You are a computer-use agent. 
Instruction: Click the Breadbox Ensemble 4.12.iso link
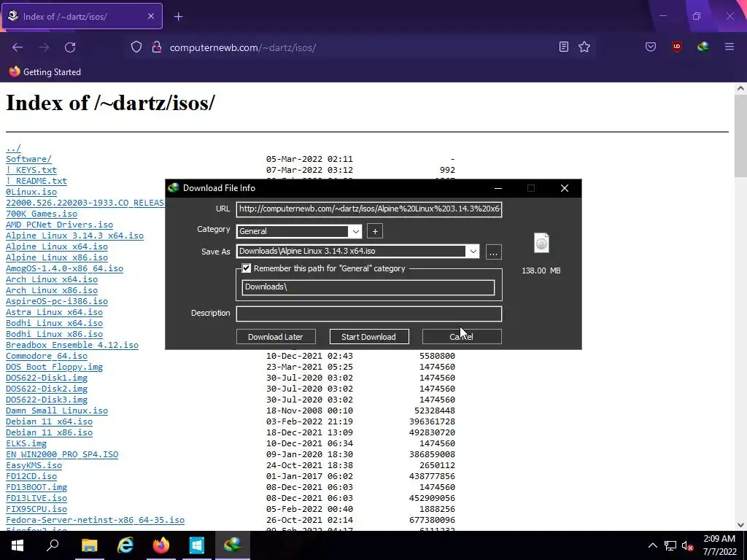pyautogui.click(x=72, y=345)
